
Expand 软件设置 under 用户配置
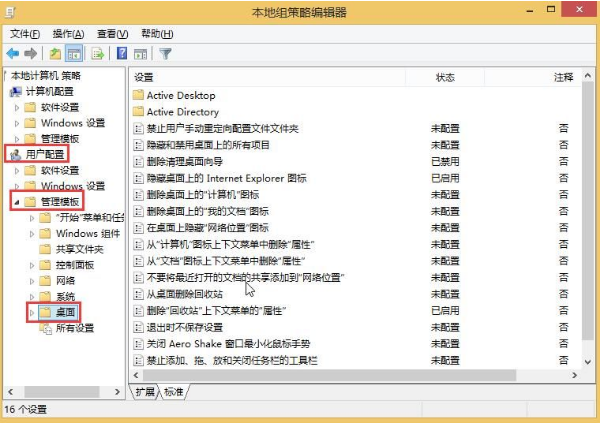[17, 171]
